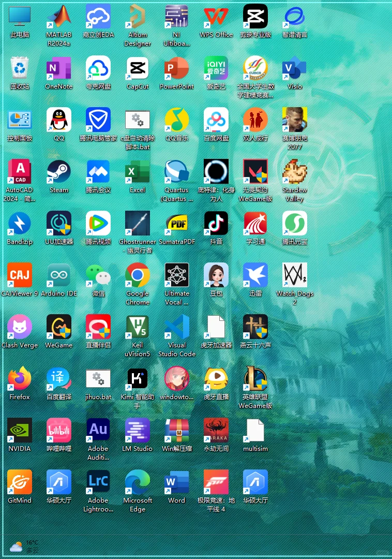392x559 pixels.
Task: Open the 英雄联盟 WeGame版 icon
Action: (255, 378)
